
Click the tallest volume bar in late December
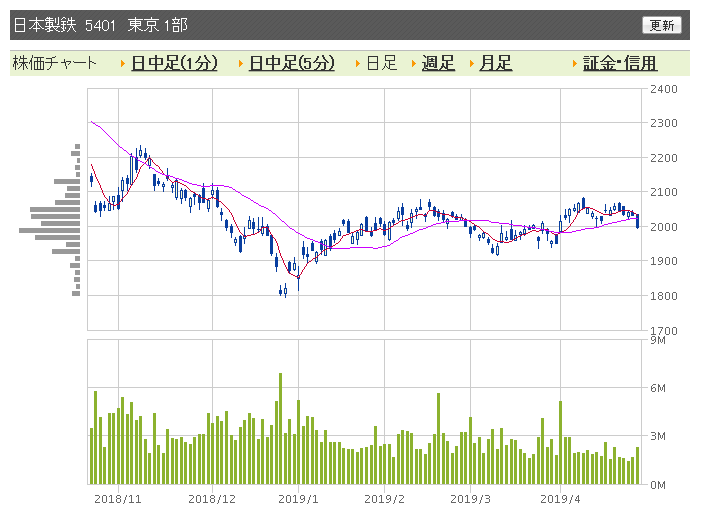[281, 429]
